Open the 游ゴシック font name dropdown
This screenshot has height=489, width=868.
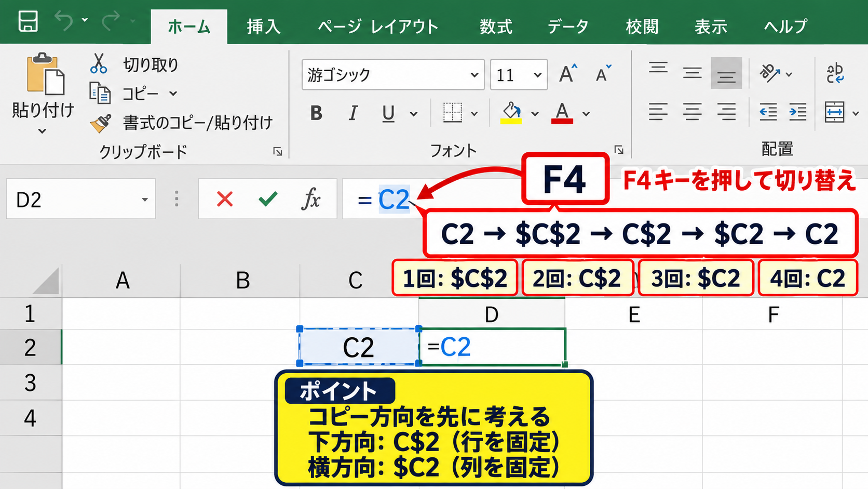click(474, 75)
